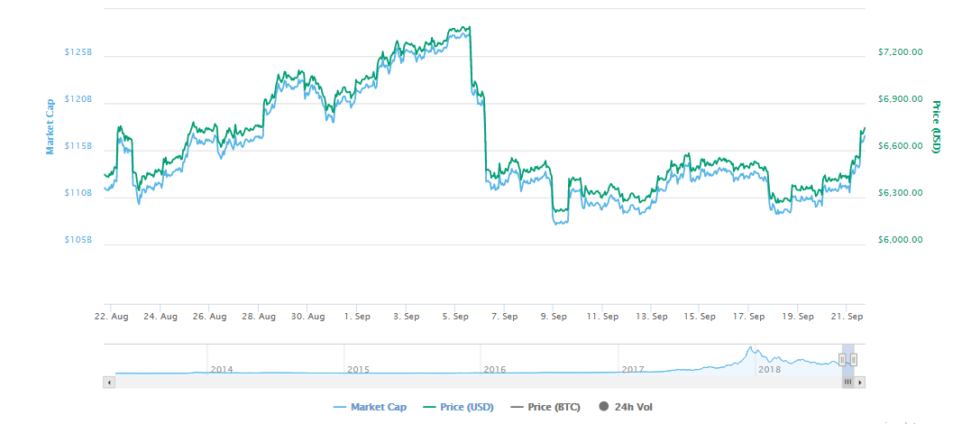
Task: Click the 2014 marker in the navigator
Action: (221, 370)
